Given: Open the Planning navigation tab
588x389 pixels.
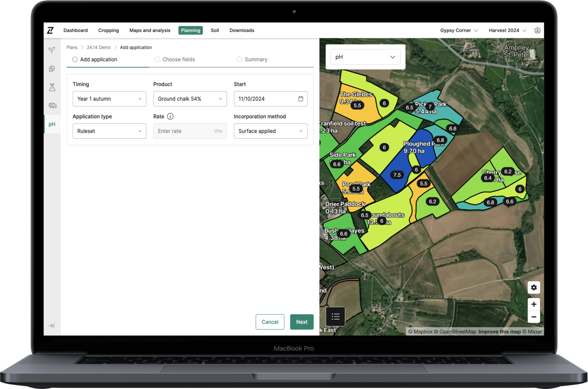Looking at the screenshot, I should (190, 30).
